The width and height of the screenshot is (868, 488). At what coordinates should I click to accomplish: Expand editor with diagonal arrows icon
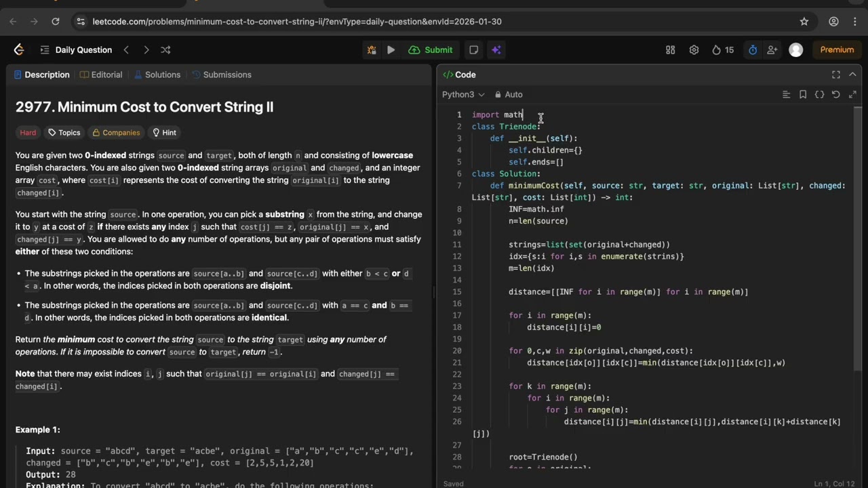click(x=852, y=94)
